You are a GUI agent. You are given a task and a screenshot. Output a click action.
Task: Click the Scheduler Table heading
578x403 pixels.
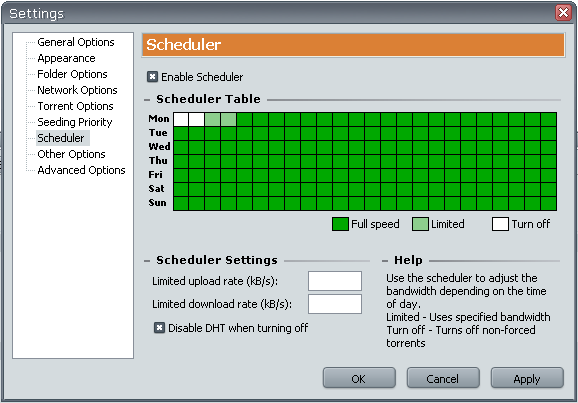pyautogui.click(x=208, y=99)
